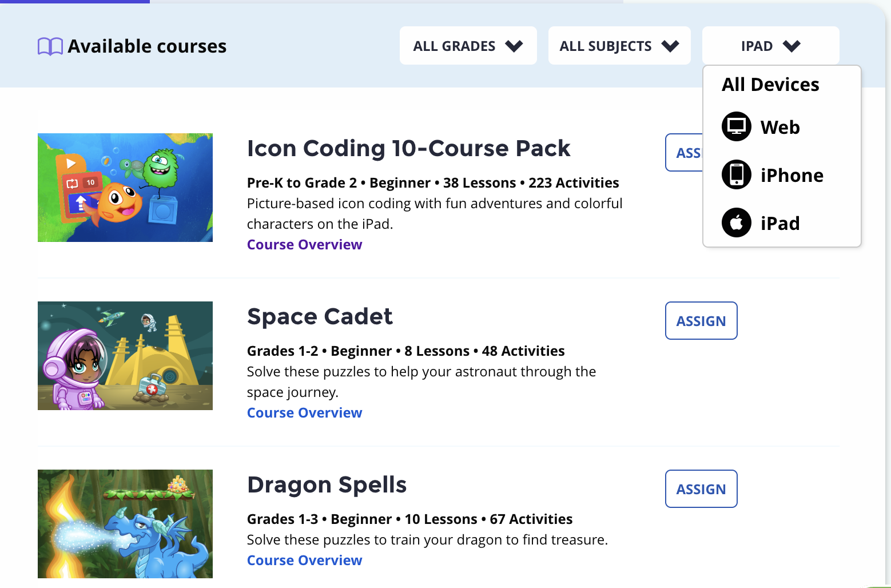This screenshot has width=891, height=588.
Task: Click the Dragon Spells course thumbnail
Action: [125, 524]
